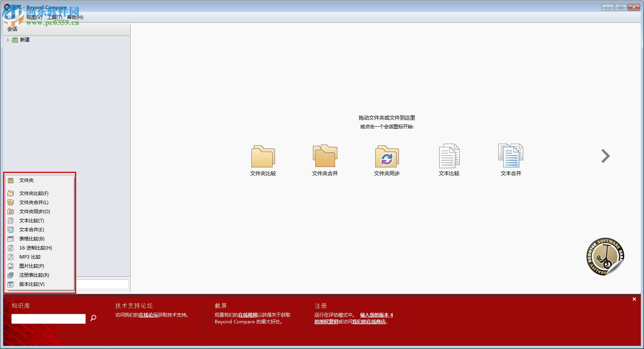This screenshot has height=349, width=644.
Task: Choose 注册表比较(R) from popup menu
Action: [x=40, y=275]
